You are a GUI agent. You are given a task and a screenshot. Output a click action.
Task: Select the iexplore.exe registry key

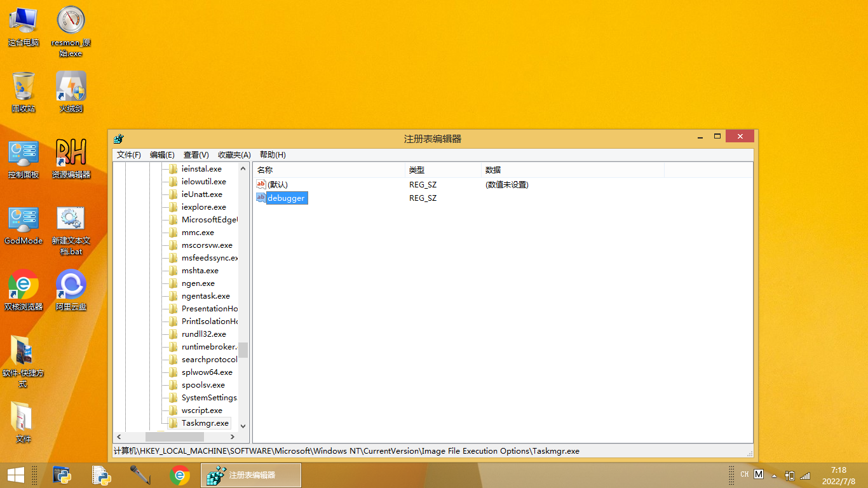coord(203,207)
